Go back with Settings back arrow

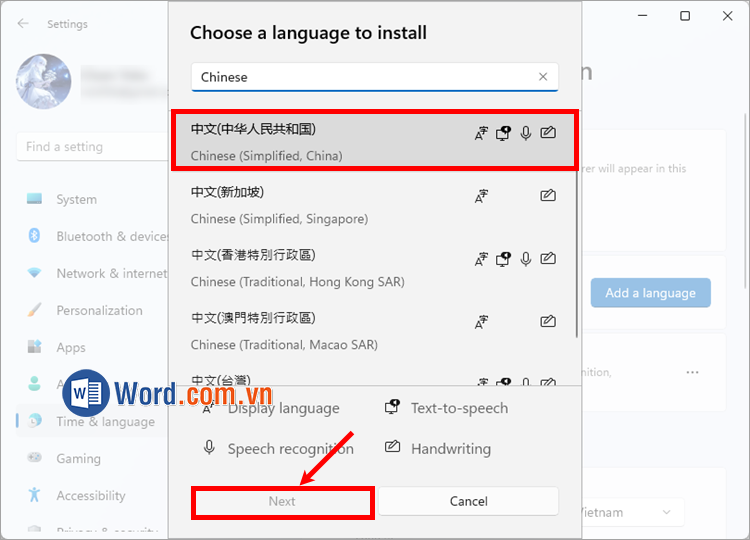coord(23,23)
